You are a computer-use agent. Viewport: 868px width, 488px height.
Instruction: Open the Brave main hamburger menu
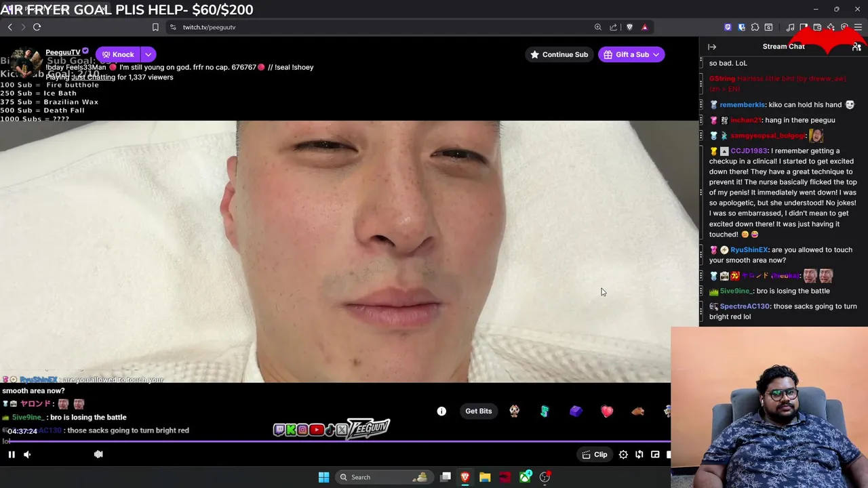(858, 27)
